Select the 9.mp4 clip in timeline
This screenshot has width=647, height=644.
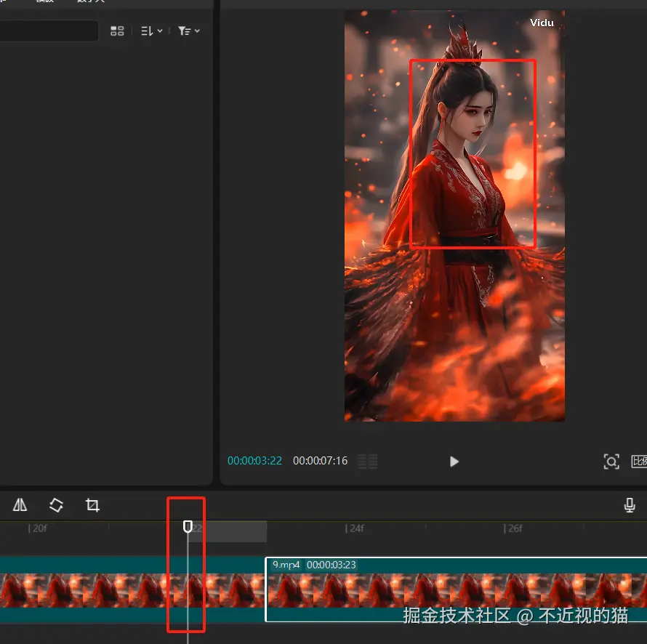point(456,589)
